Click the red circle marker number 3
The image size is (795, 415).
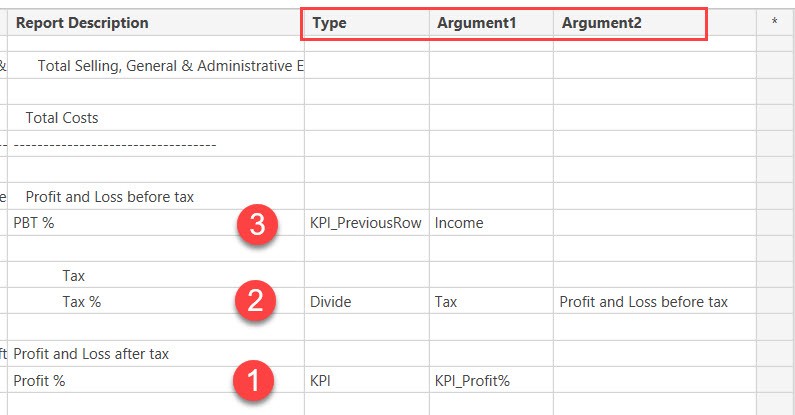point(258,224)
